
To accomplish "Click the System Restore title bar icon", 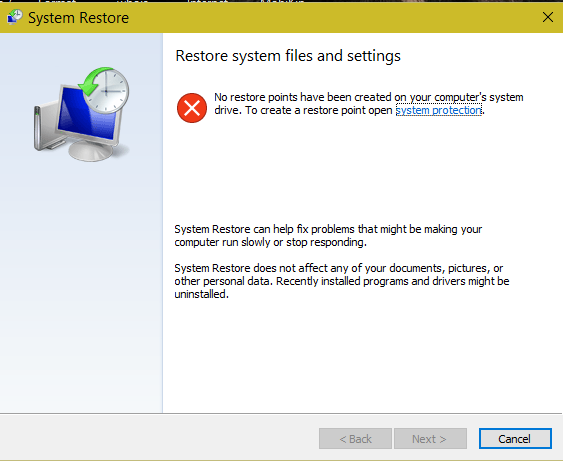I will (14, 17).
